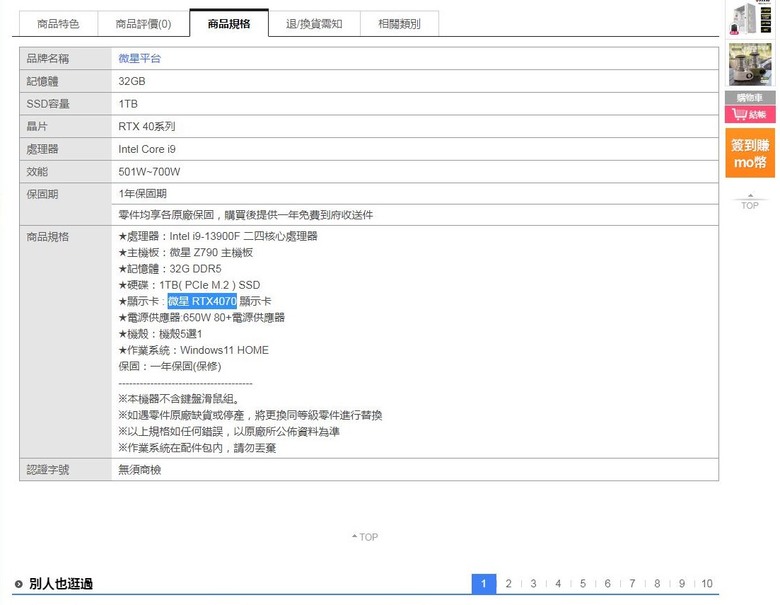The height and width of the screenshot is (605, 780).
Task: Click the 32G DDR5 memory line
Action: click(x=170, y=269)
